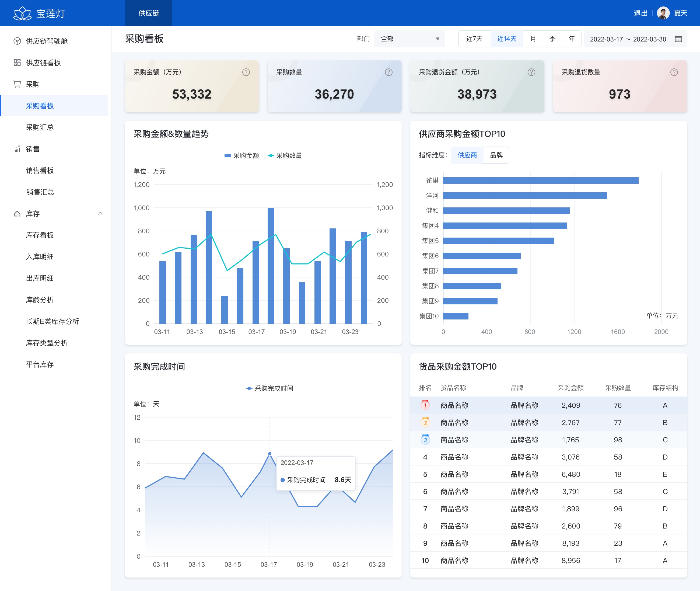Open the 部门 全部 dropdown
Image resolution: width=700 pixels, height=591 pixels.
point(409,39)
